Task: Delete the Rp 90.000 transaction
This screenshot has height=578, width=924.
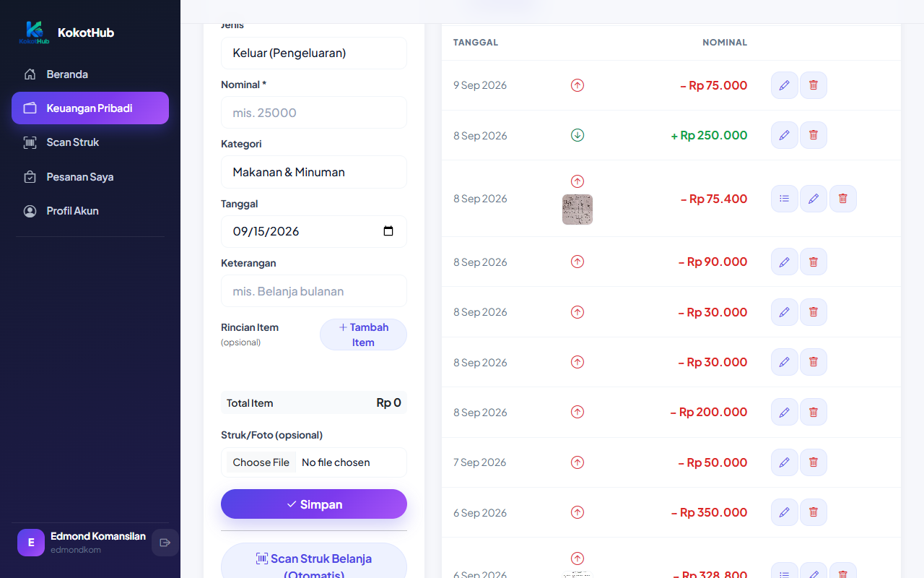Action: (814, 262)
